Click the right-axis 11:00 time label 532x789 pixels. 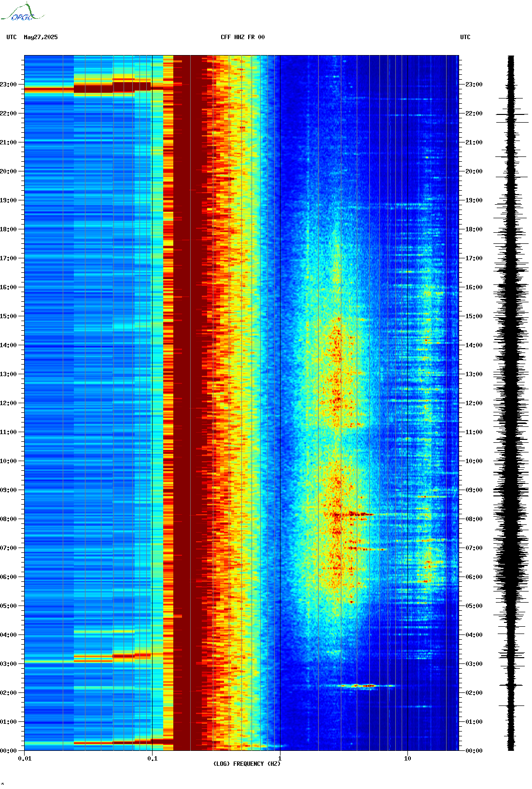(x=474, y=432)
